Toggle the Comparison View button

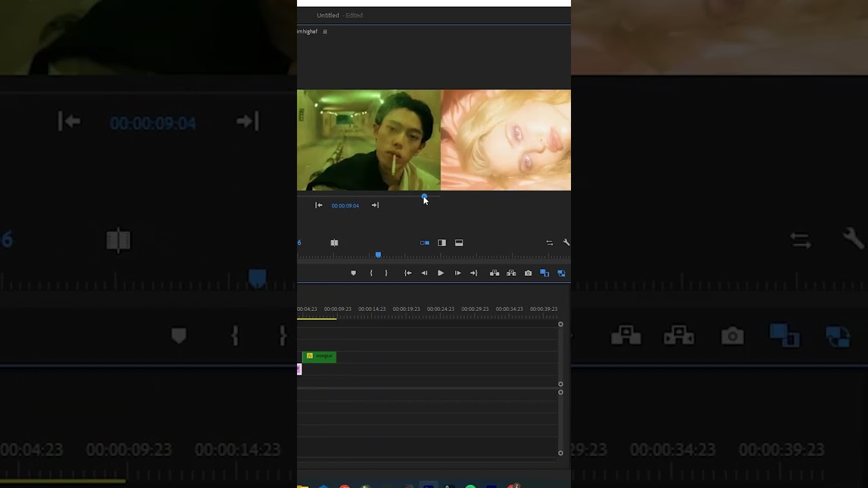pyautogui.click(x=545, y=273)
